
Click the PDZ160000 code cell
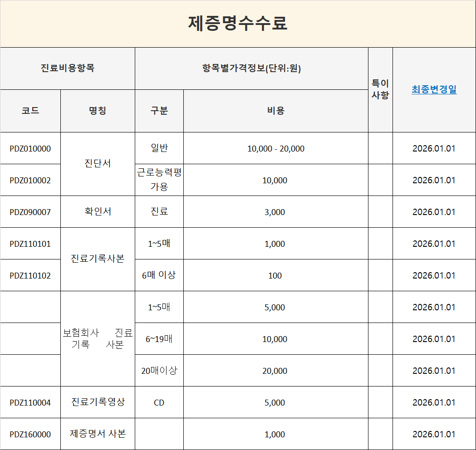(x=30, y=434)
